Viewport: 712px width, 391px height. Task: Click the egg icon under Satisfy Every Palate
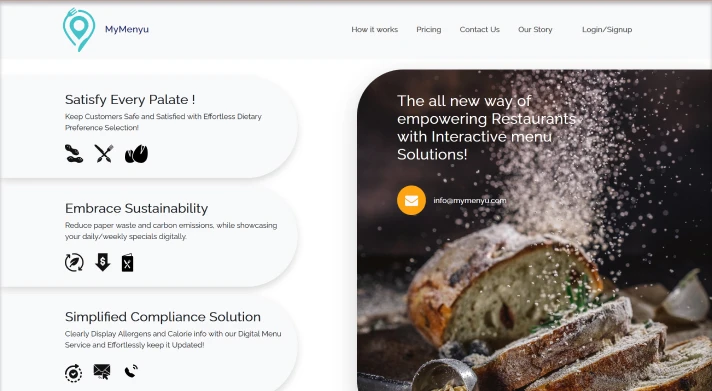[136, 154]
